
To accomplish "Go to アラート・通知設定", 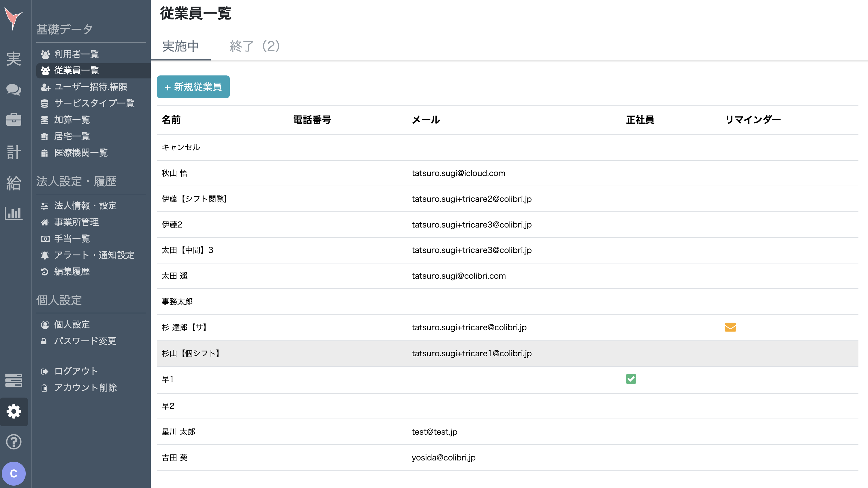I will point(94,255).
